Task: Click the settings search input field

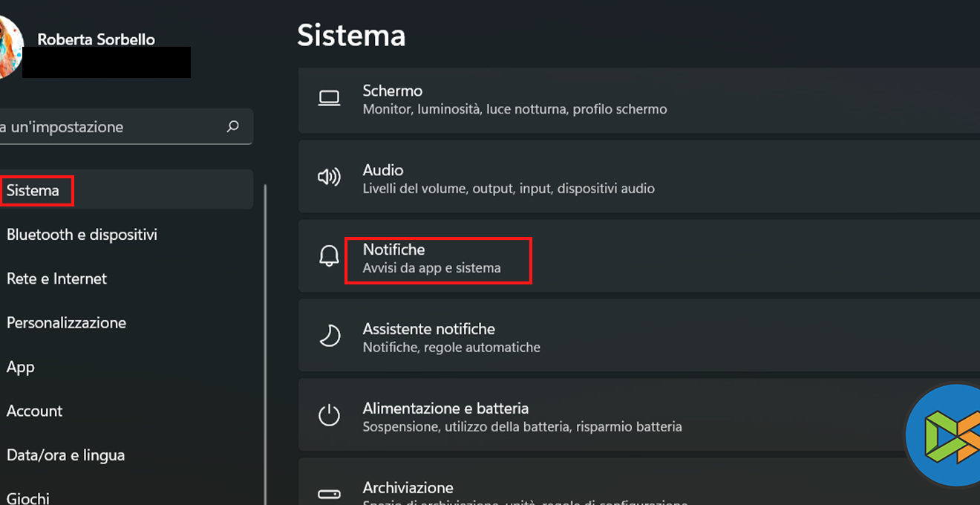Action: tap(111, 127)
